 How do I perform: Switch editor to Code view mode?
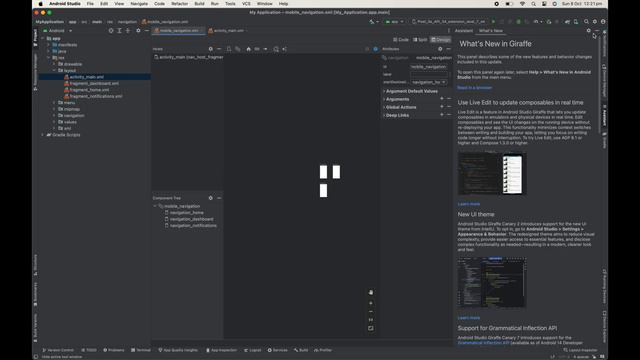point(401,40)
